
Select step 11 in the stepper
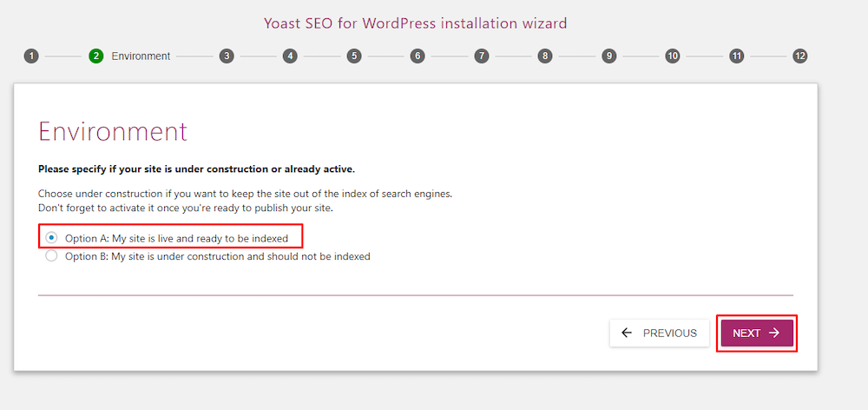(x=736, y=56)
